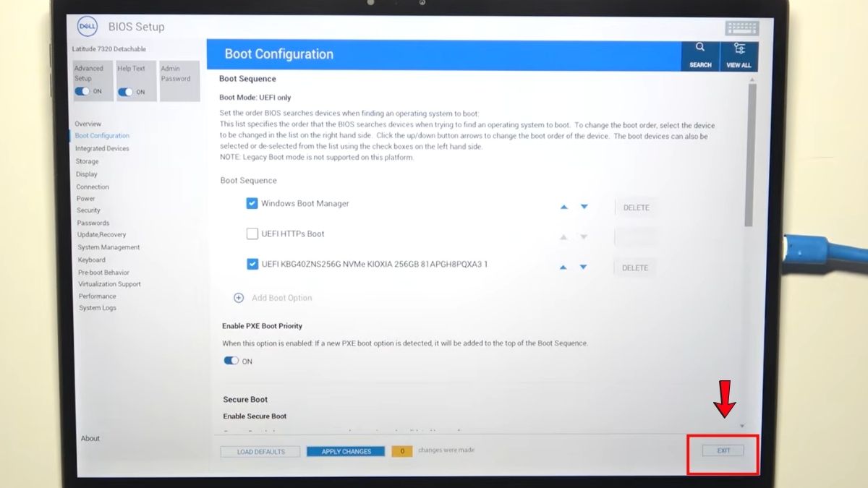Open Integrated Devices section
Image resolution: width=868 pixels, height=488 pixels.
pos(102,148)
